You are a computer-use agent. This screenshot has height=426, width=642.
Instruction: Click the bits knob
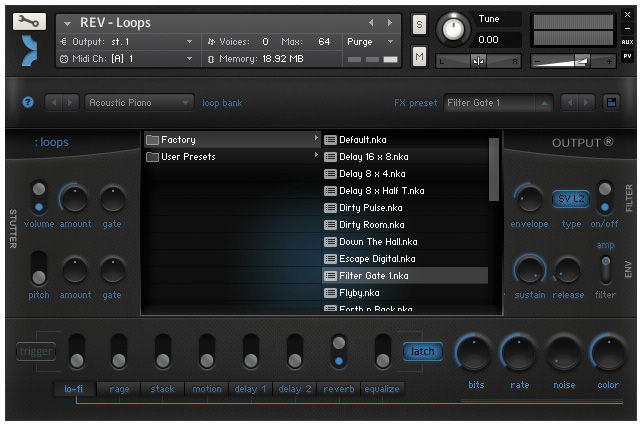[474, 353]
